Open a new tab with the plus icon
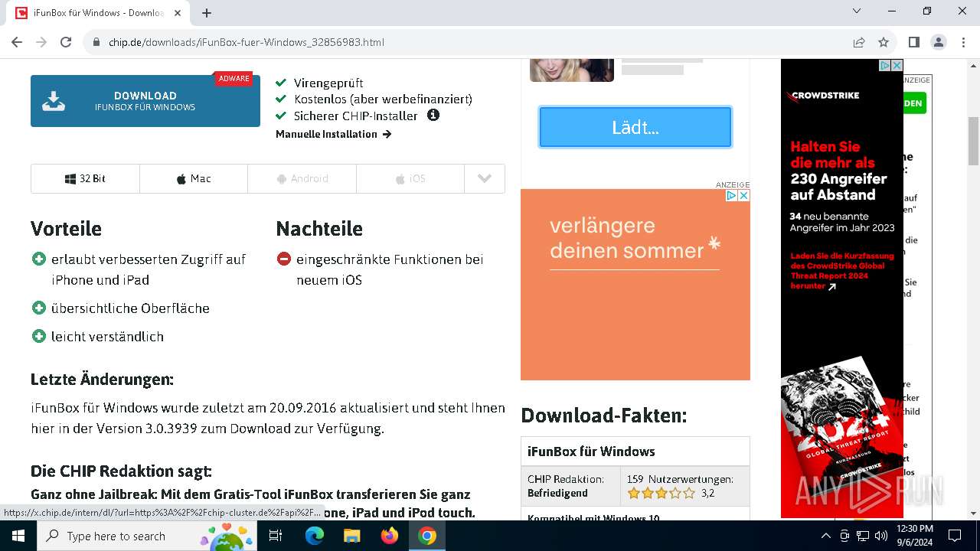 pyautogui.click(x=207, y=13)
